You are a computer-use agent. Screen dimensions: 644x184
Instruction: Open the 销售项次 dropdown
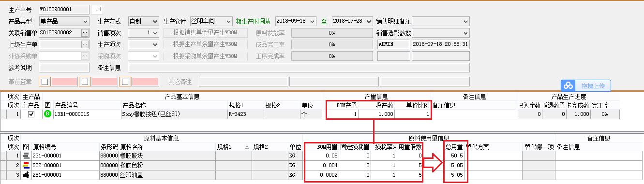(155, 33)
